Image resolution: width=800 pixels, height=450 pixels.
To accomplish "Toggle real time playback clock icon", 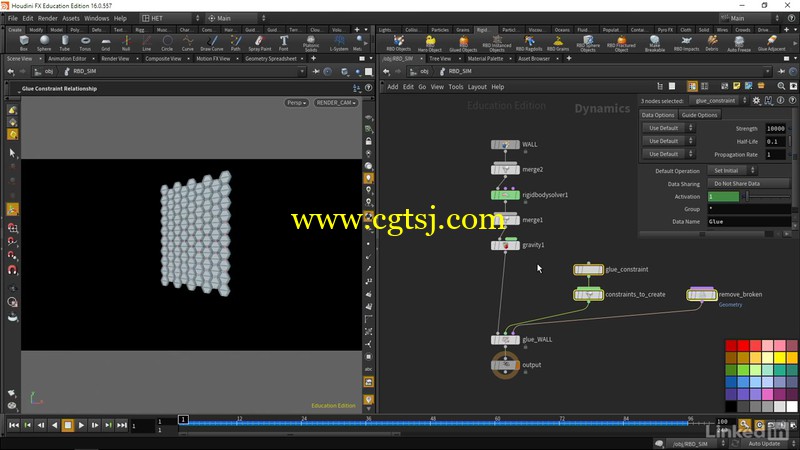I will [x=760, y=424].
